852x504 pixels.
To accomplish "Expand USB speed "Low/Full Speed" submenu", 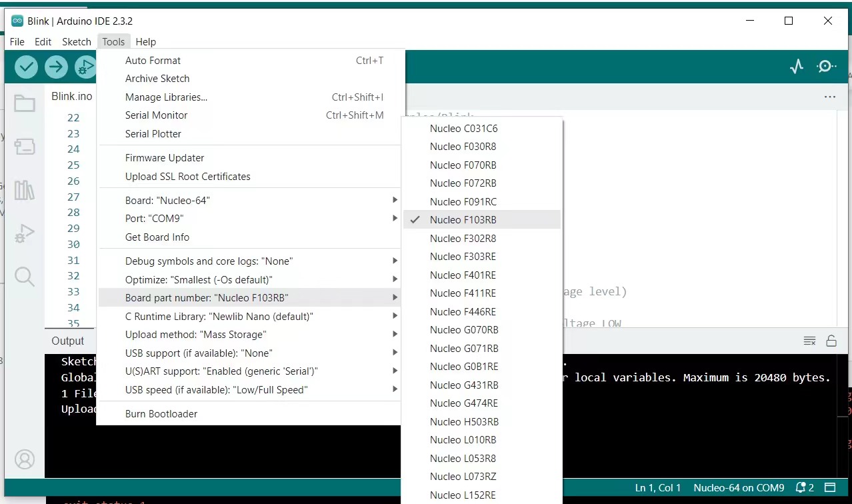I will tap(250, 389).
